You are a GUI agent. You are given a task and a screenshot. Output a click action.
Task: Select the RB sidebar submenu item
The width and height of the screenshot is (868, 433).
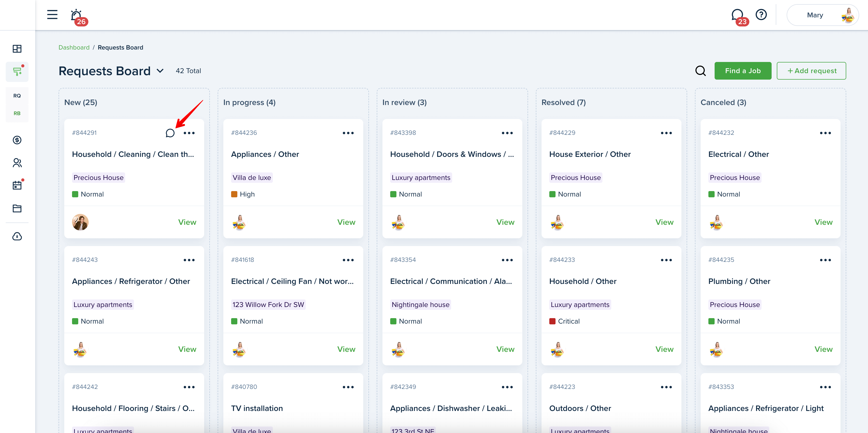click(17, 113)
